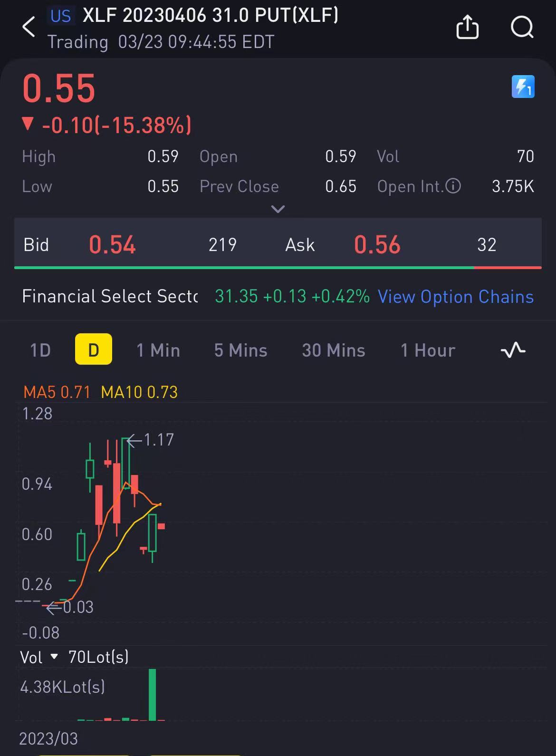
Task: Tap the back arrow icon
Action: [x=29, y=27]
